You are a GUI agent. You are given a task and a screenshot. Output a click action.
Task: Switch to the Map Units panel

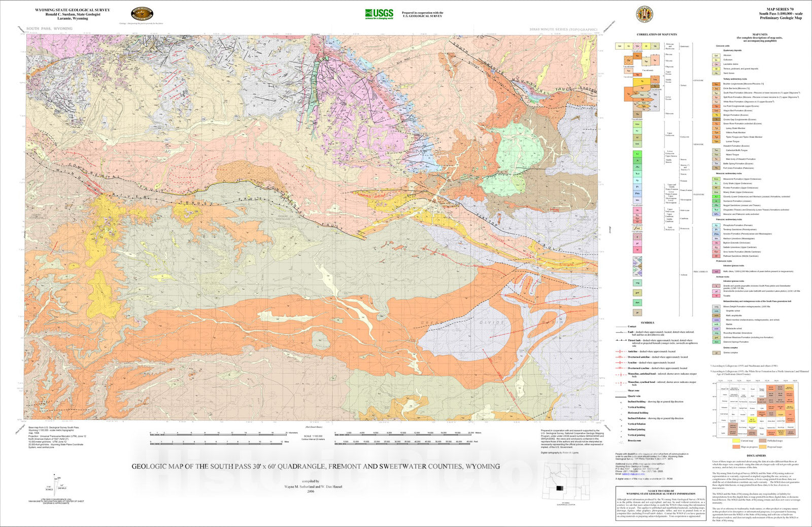point(760,34)
